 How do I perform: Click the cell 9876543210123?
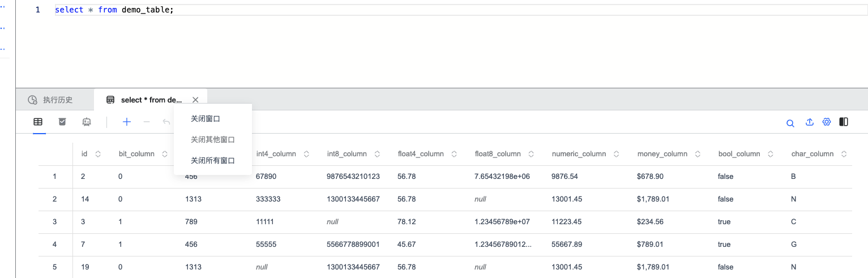pyautogui.click(x=353, y=177)
